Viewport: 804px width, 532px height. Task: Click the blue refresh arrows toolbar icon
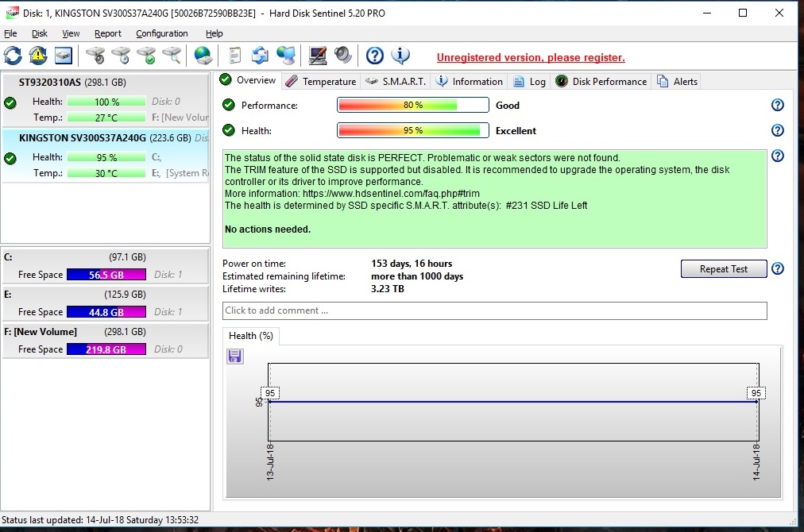point(14,56)
